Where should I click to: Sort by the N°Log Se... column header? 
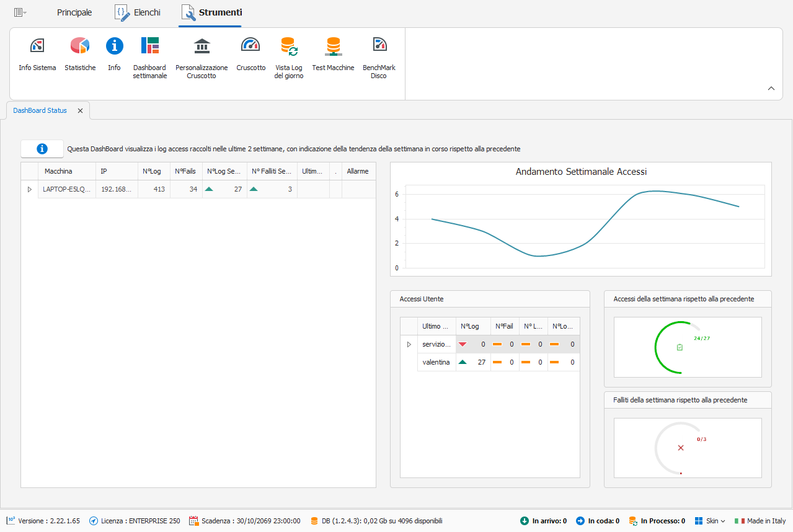[224, 171]
